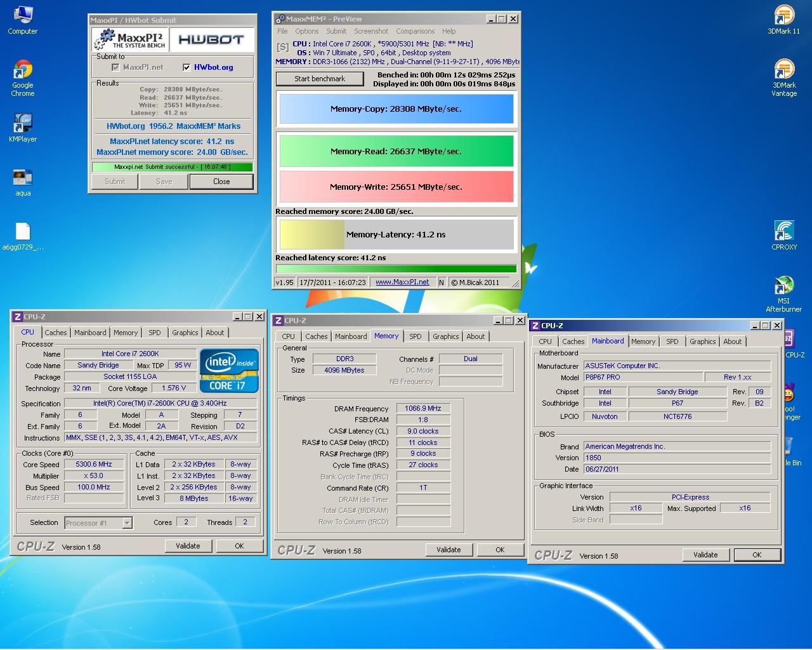The width and height of the screenshot is (812, 650).
Task: Click the Submit button in the HWbot Submit window
Action: point(115,182)
